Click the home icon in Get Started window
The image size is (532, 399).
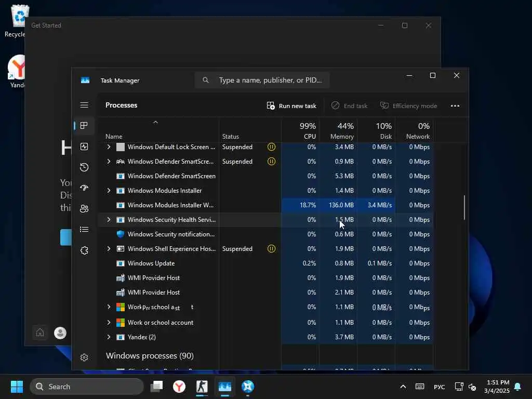(x=40, y=333)
